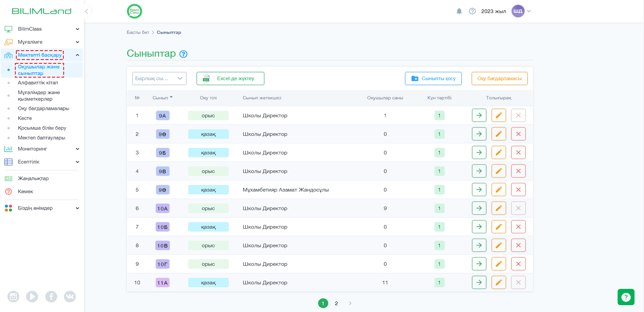Image resolution: width=644 pixels, height=312 pixels.
Task: Edit class 10А with the pencil icon
Action: pyautogui.click(x=498, y=208)
